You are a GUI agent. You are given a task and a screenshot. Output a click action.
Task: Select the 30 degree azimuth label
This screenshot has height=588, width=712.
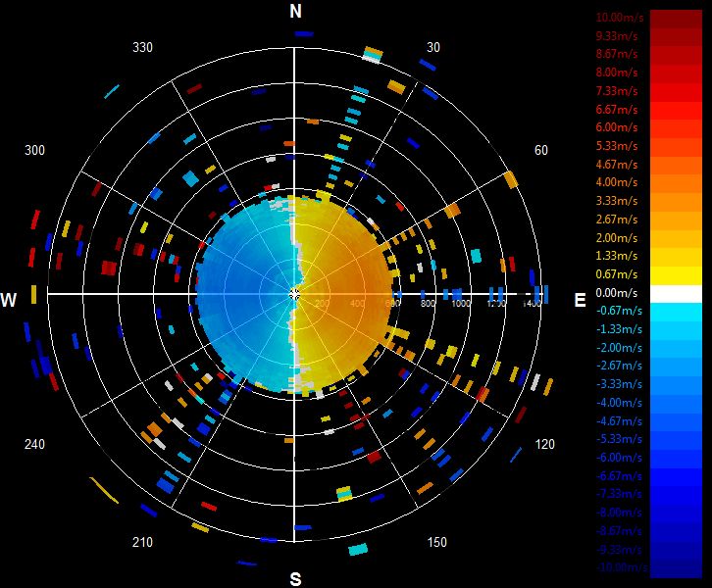tap(433, 47)
